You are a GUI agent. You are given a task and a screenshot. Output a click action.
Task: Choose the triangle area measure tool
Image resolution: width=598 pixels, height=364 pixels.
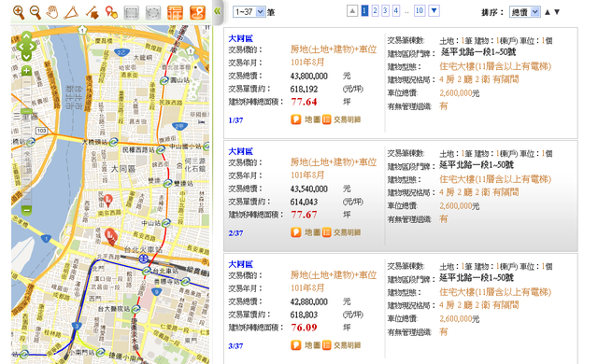click(x=71, y=12)
